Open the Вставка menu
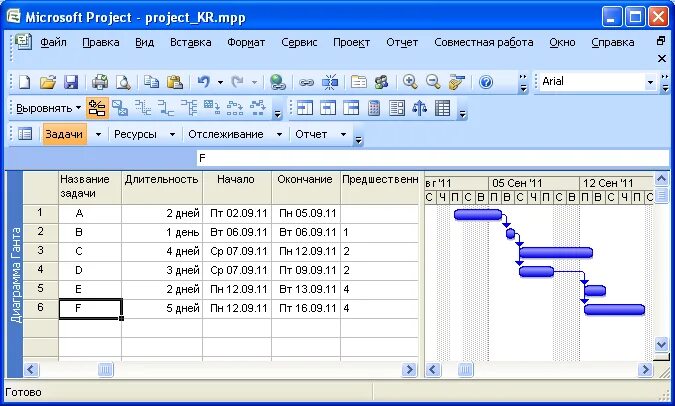The image size is (675, 406). pos(191,42)
